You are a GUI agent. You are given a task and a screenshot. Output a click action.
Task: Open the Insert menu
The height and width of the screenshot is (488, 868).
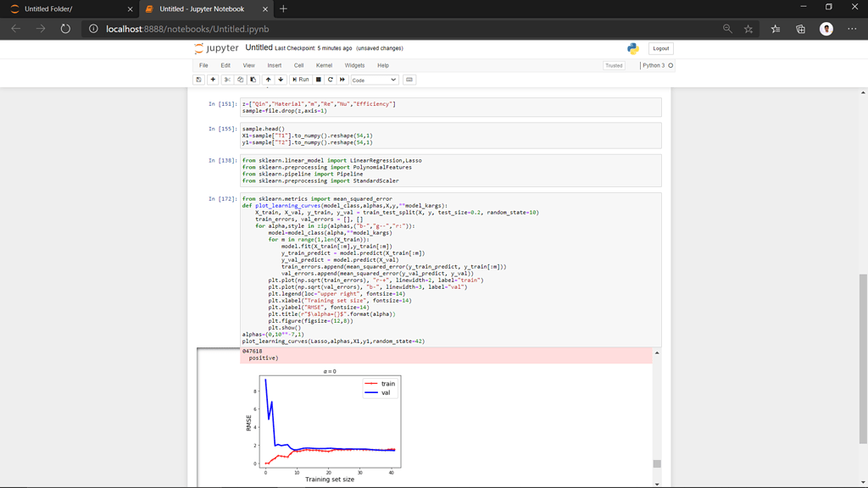pos(274,65)
